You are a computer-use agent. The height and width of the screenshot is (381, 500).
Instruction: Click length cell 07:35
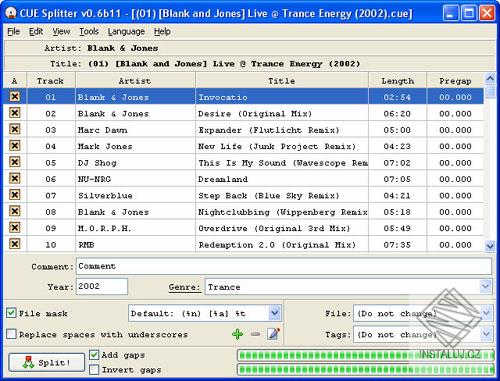tap(397, 245)
